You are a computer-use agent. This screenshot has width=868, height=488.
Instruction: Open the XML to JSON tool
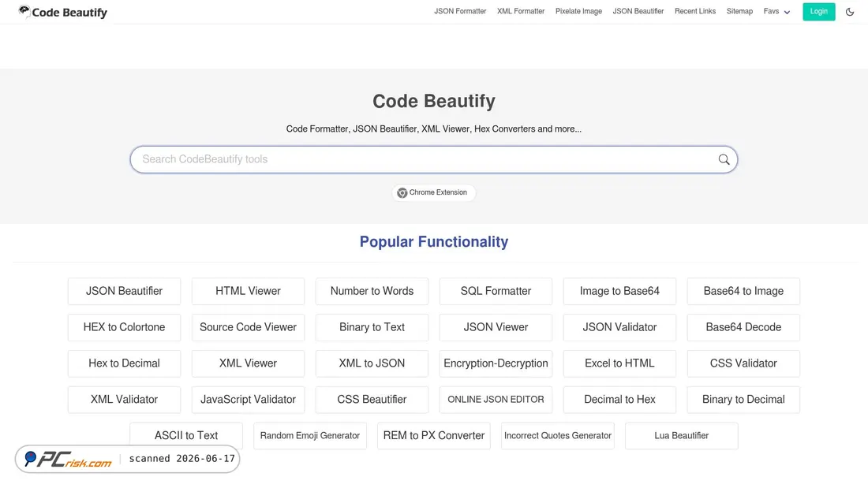click(372, 363)
